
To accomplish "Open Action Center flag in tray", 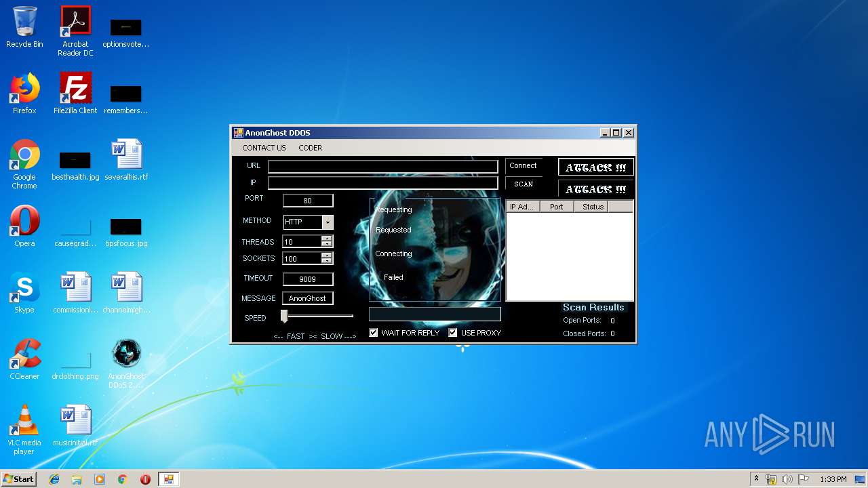I will (x=804, y=479).
